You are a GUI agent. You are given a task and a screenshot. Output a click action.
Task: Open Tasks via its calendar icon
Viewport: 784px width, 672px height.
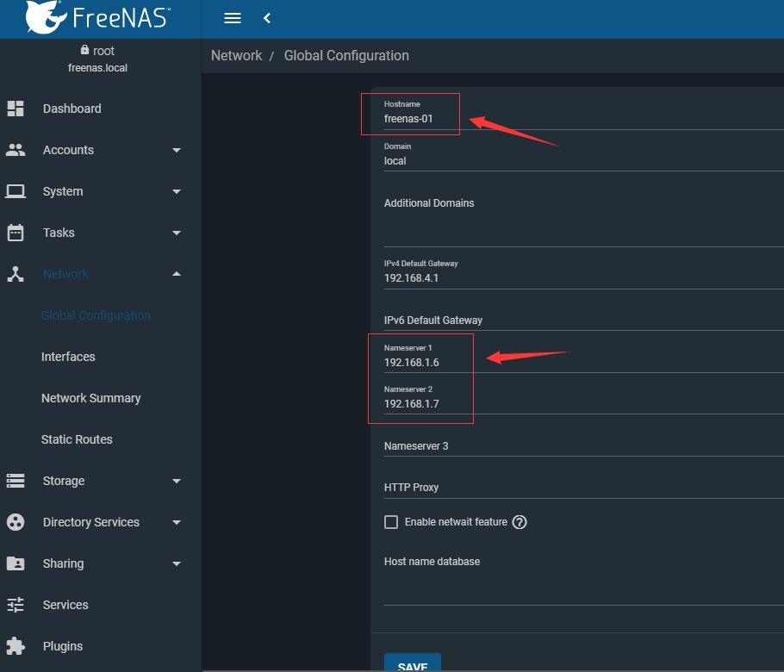click(x=16, y=233)
